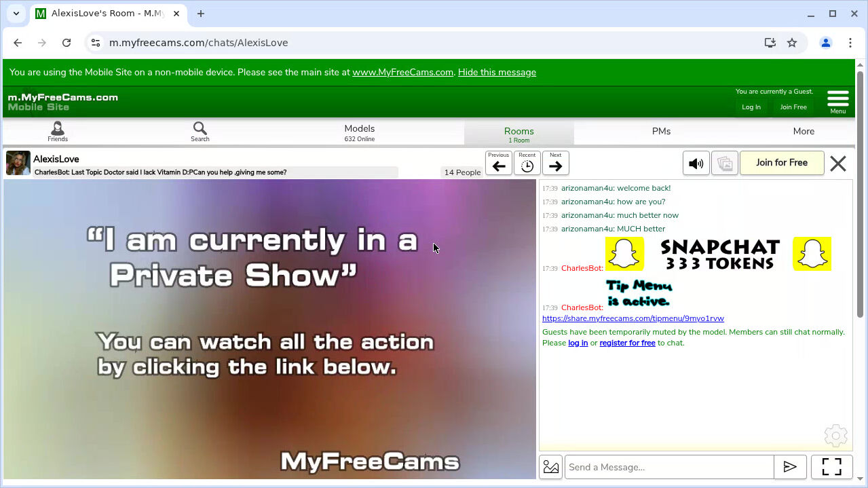Open the hamburger Menu
Image resolution: width=868 pixels, height=488 pixels.
(x=837, y=102)
